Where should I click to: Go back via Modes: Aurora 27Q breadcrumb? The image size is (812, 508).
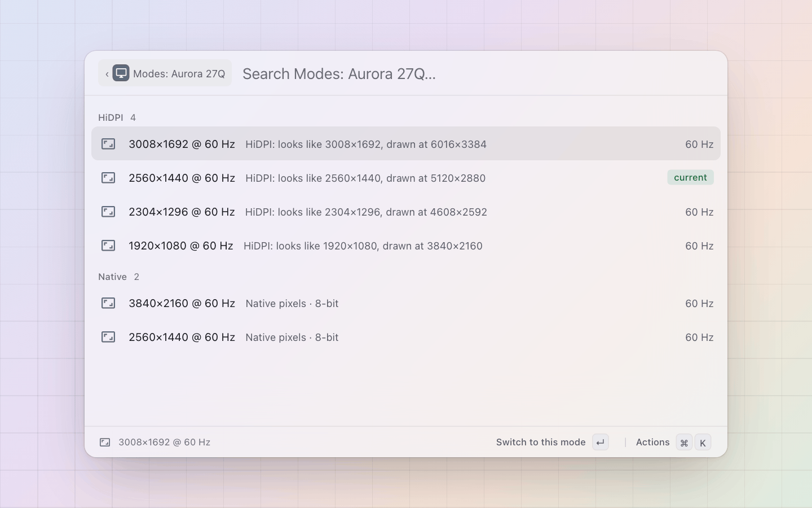pyautogui.click(x=165, y=73)
